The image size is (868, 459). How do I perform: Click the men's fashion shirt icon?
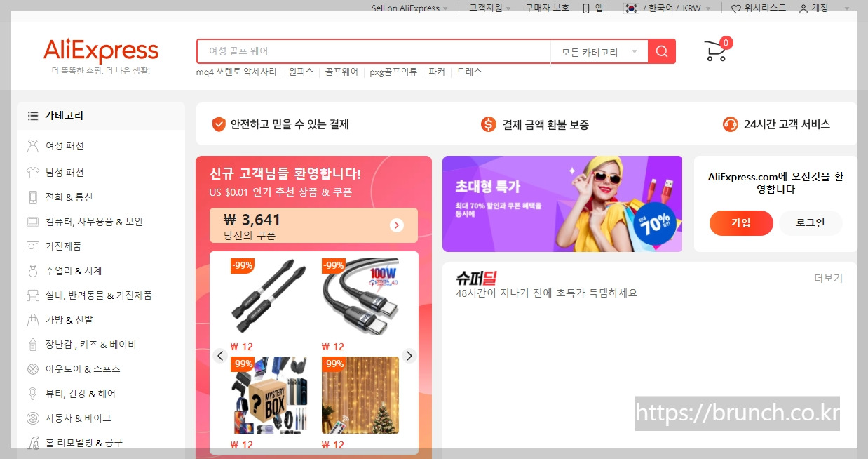tap(33, 172)
